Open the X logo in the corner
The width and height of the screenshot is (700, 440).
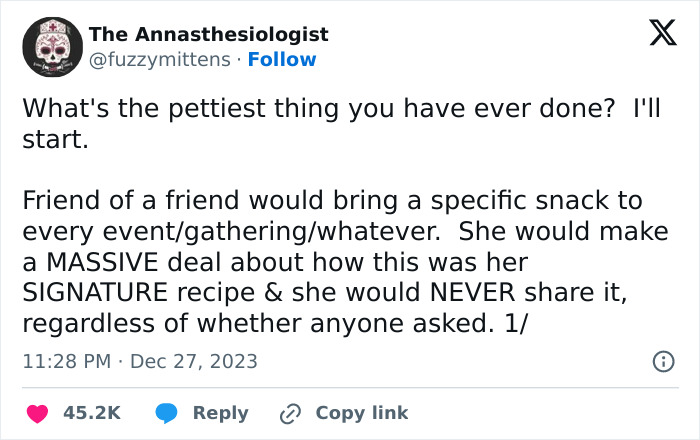(663, 33)
